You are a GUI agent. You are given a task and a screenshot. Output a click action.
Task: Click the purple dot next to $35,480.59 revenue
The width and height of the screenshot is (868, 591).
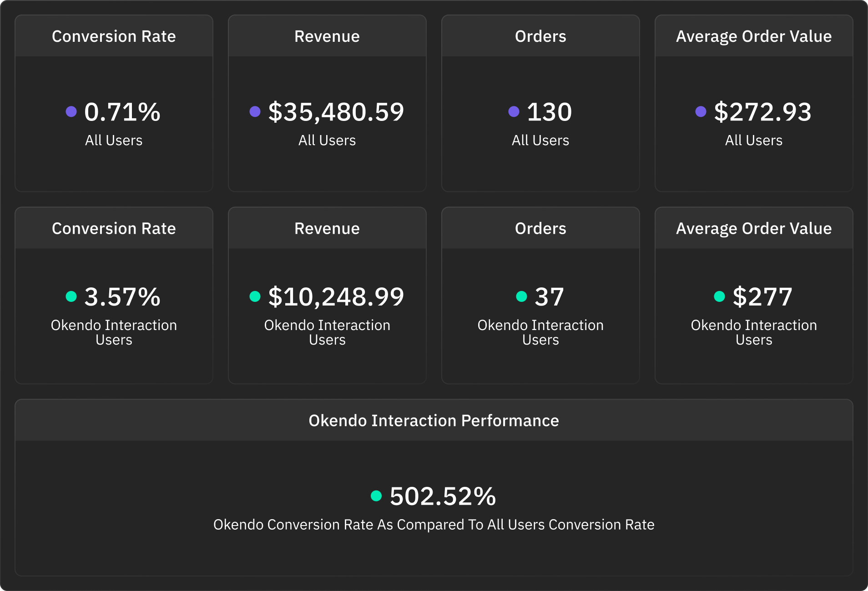(254, 111)
